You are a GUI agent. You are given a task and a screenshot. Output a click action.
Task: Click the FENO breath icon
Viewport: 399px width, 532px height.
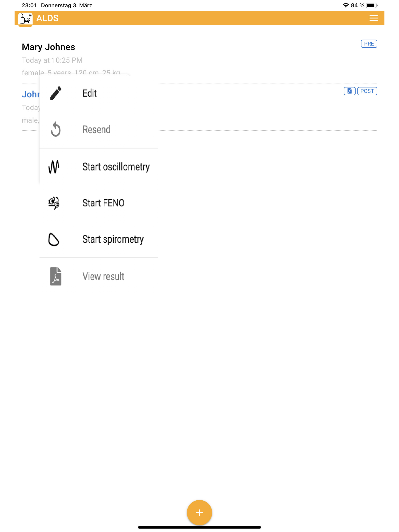pyautogui.click(x=54, y=203)
